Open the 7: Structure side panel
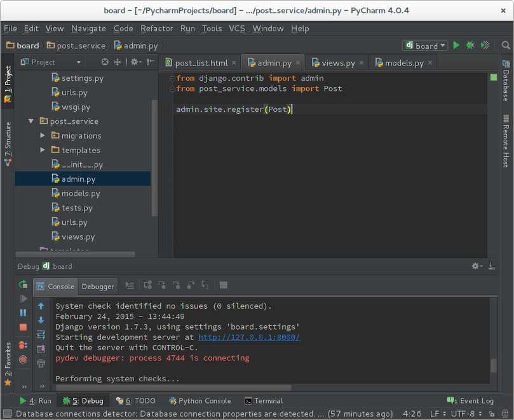The image size is (514, 420). tap(8, 144)
